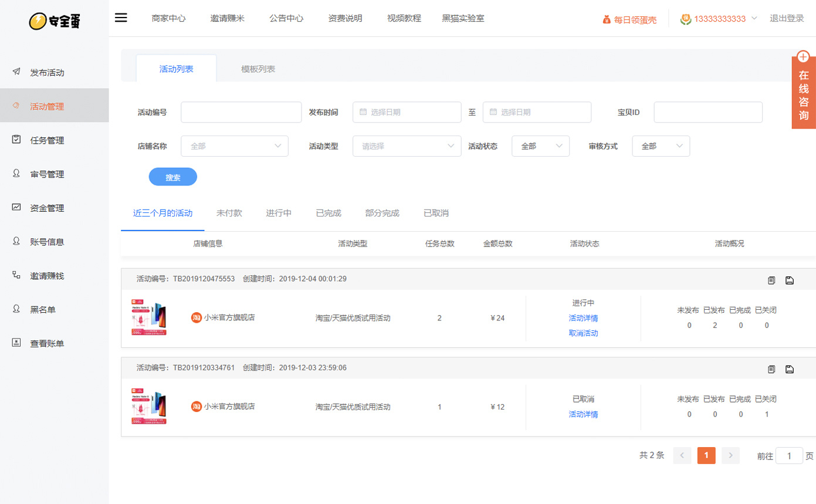Open 商家中心 in top navigation
This screenshot has height=504, width=816.
coord(168,18)
